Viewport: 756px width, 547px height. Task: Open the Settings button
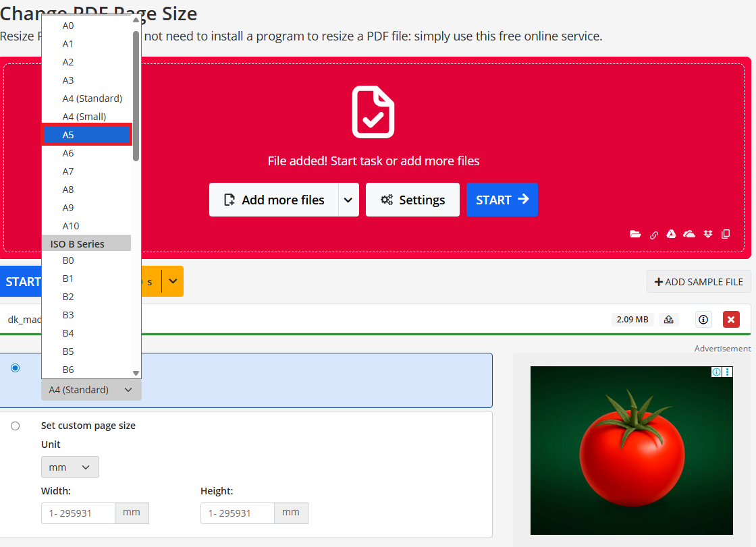click(412, 200)
